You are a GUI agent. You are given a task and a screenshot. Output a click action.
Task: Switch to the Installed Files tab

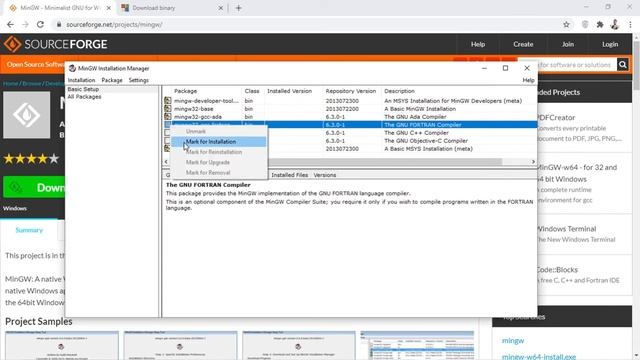pyautogui.click(x=289, y=175)
